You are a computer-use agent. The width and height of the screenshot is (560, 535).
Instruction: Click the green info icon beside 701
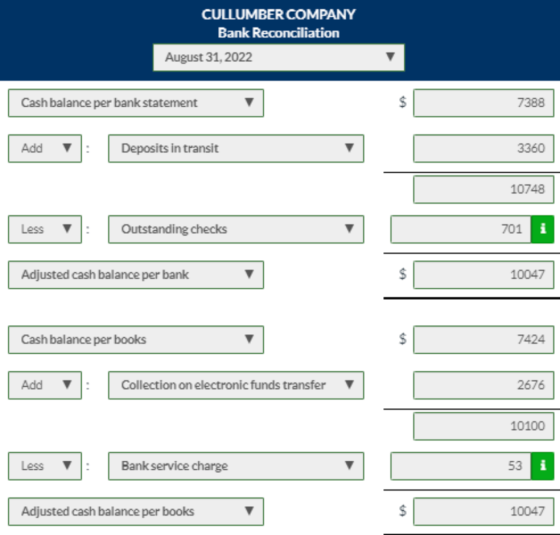[542, 229]
